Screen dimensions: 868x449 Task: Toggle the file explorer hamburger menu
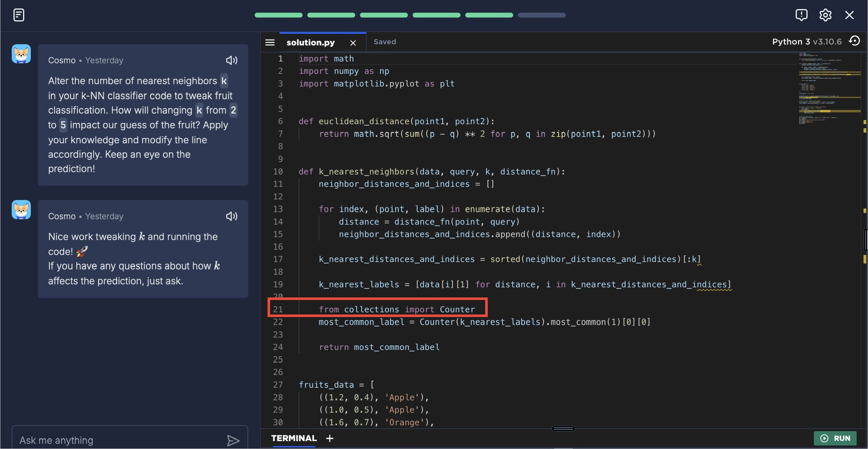(x=270, y=42)
